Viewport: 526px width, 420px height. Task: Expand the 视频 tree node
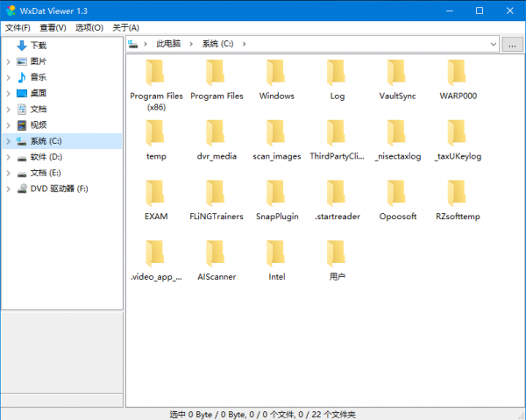point(9,125)
